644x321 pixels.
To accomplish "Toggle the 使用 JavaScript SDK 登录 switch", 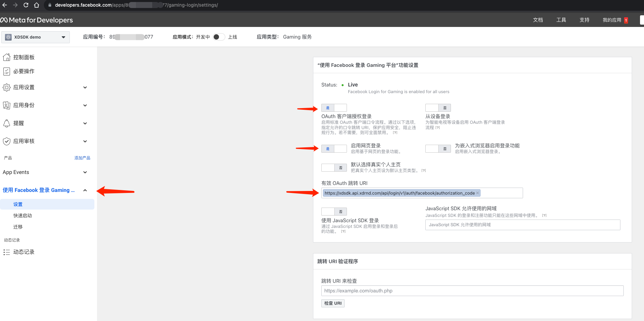I will coord(334,212).
